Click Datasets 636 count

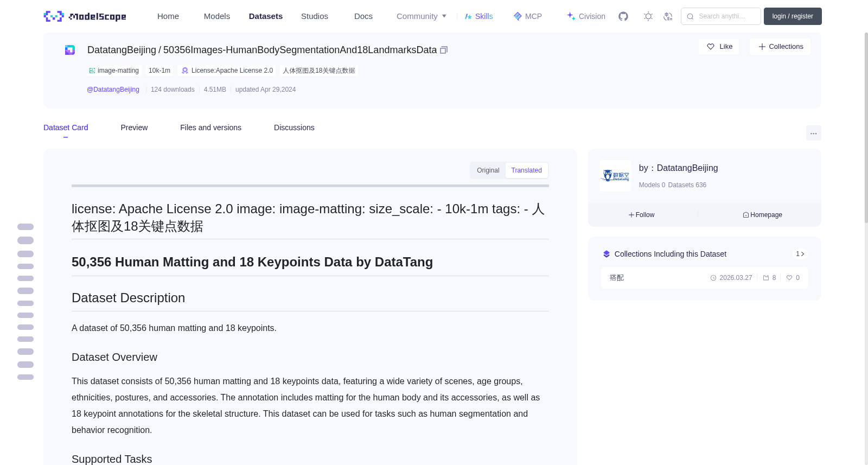pos(687,185)
